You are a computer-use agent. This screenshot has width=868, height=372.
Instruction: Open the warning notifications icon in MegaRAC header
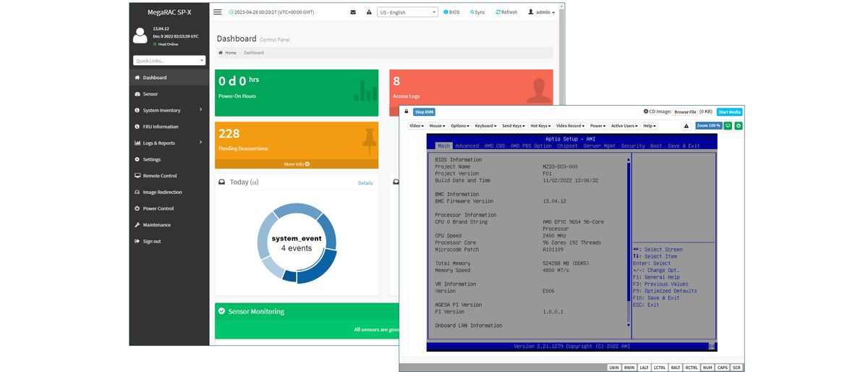click(369, 12)
